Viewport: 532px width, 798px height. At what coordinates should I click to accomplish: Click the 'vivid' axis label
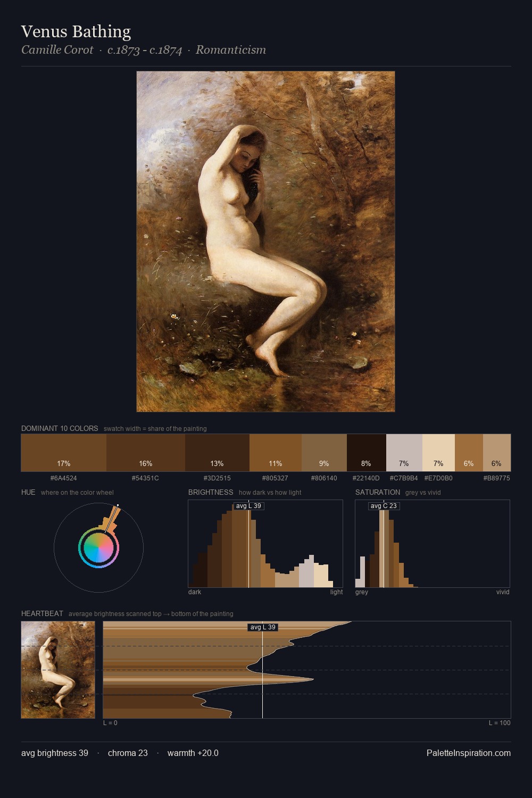[503, 592]
